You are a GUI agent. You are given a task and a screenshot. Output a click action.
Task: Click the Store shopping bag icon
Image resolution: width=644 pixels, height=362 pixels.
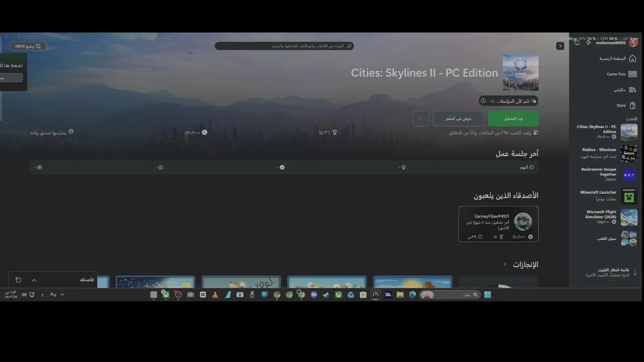(632, 106)
